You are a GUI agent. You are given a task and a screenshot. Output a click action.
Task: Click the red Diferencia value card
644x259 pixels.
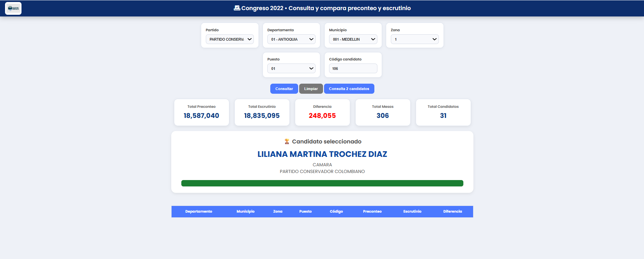tap(322, 112)
